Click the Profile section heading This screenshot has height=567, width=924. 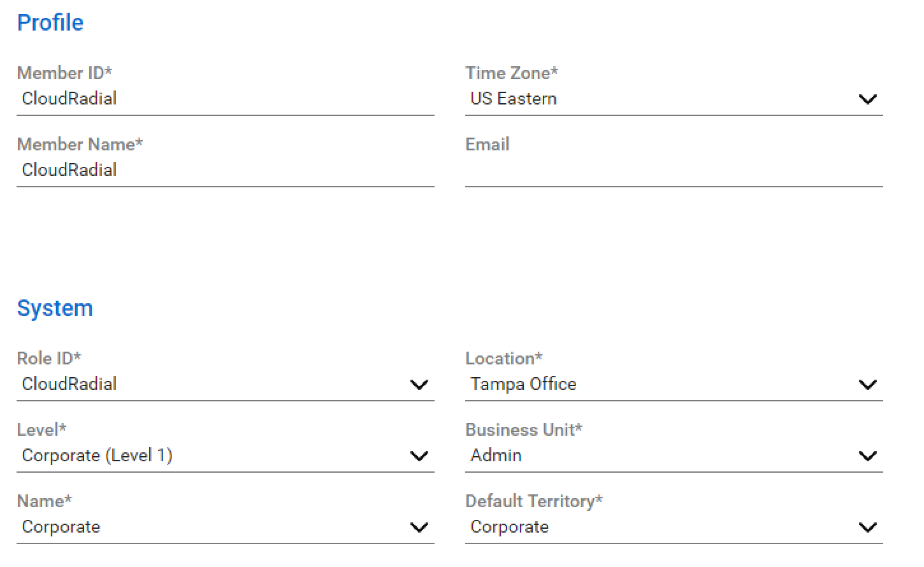click(x=50, y=22)
